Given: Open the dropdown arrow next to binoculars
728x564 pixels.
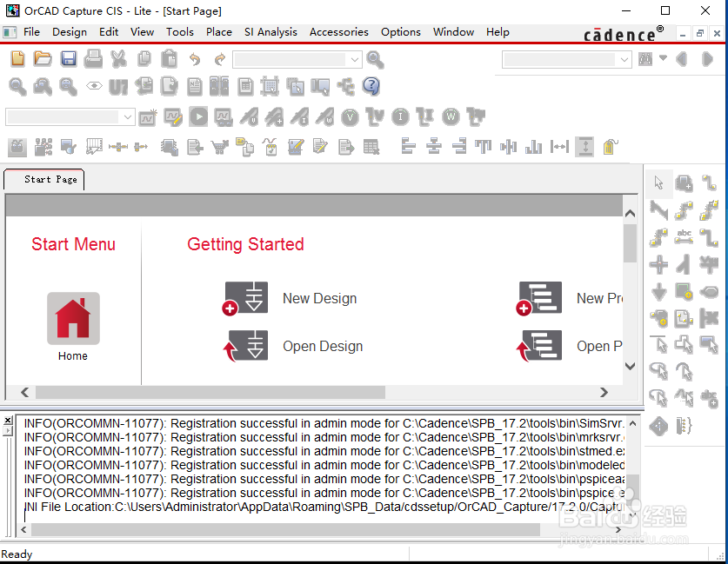Looking at the screenshot, I should [x=663, y=58].
